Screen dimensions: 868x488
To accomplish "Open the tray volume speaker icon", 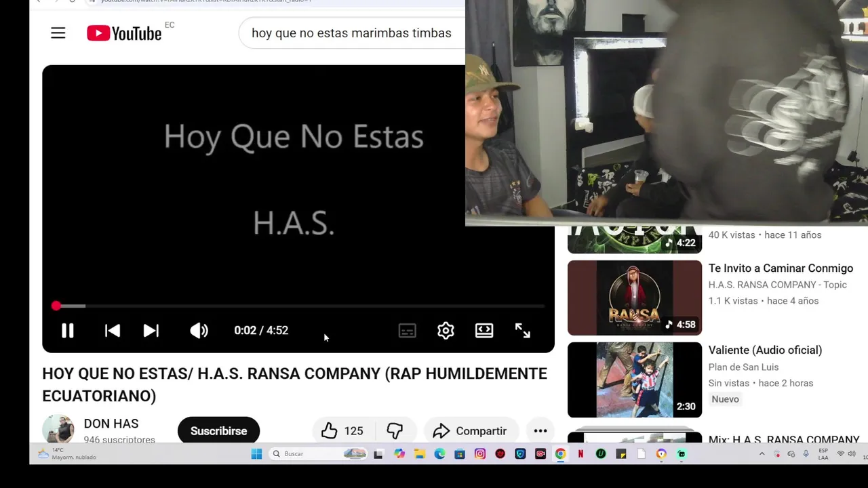I will 852,454.
